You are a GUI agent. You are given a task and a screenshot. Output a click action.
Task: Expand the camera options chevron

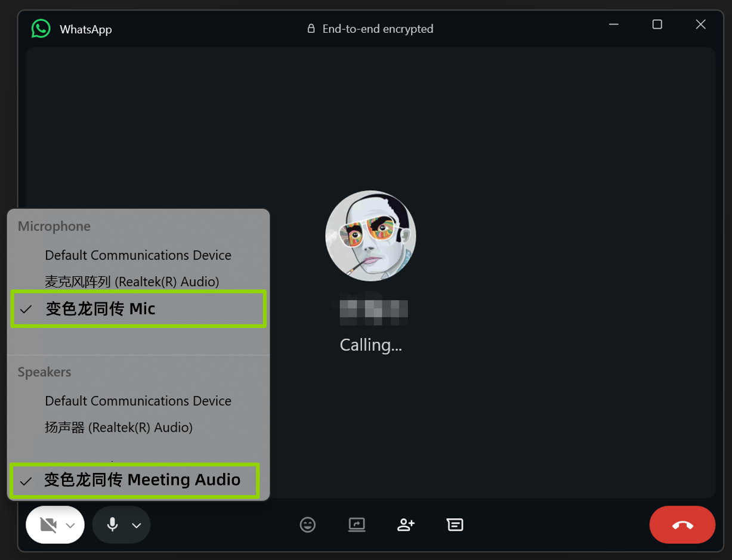(x=70, y=525)
